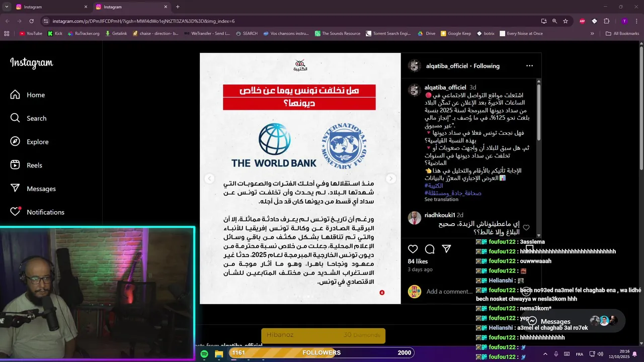Open The Sounds Resource bookmark
The height and width of the screenshot is (362, 644).
[x=338, y=34]
